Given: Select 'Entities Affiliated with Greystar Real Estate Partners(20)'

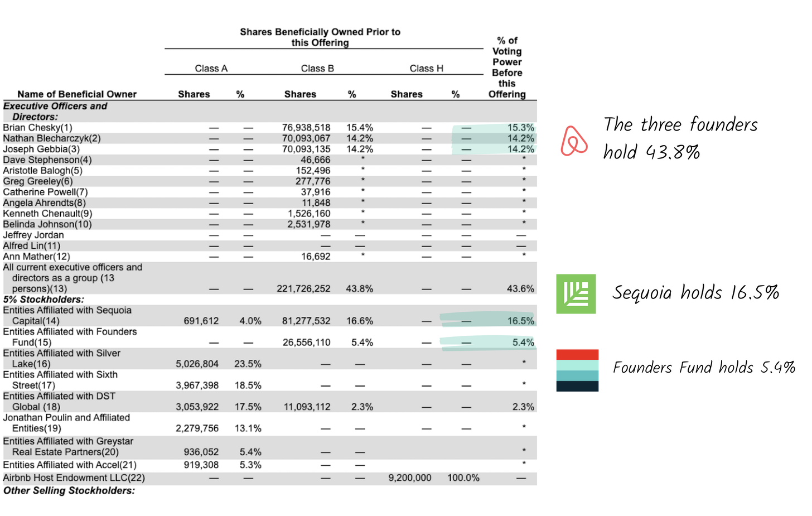Looking at the screenshot, I should (68, 447).
